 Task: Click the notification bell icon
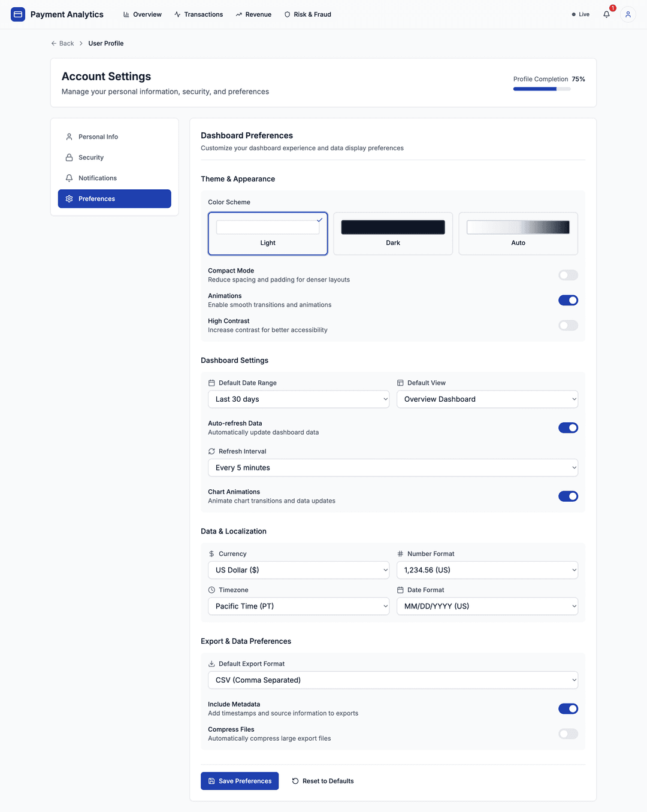[606, 14]
